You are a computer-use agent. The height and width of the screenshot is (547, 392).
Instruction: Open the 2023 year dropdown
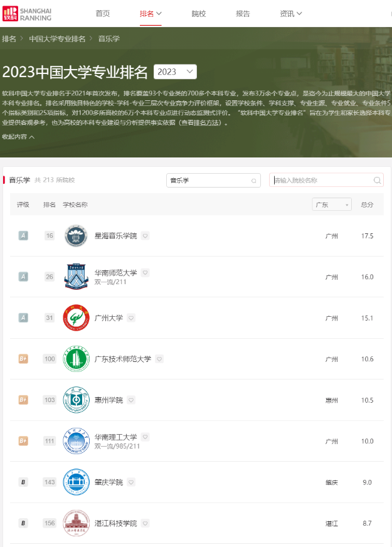(x=175, y=72)
